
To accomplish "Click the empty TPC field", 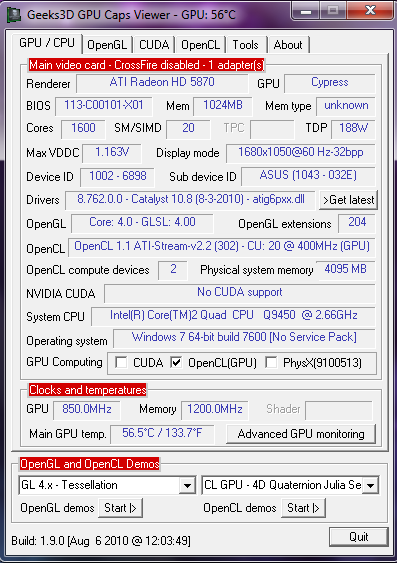I will click(272, 129).
